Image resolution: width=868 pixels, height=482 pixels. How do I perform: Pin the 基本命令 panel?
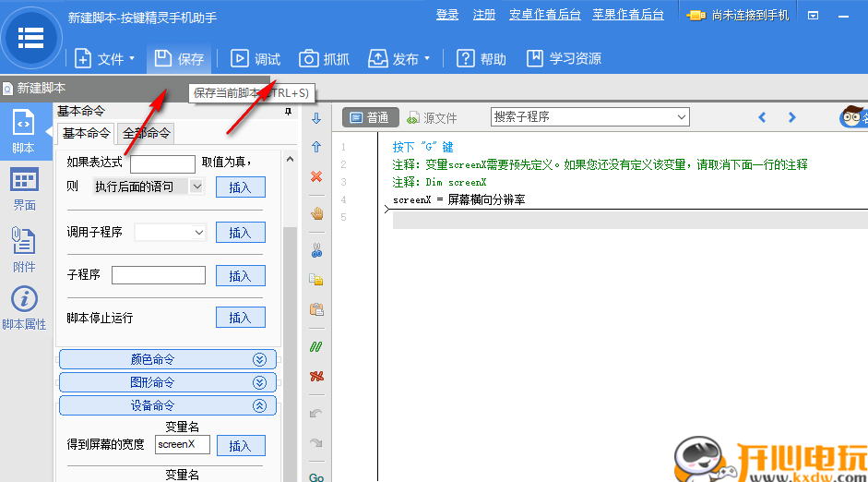click(x=288, y=112)
